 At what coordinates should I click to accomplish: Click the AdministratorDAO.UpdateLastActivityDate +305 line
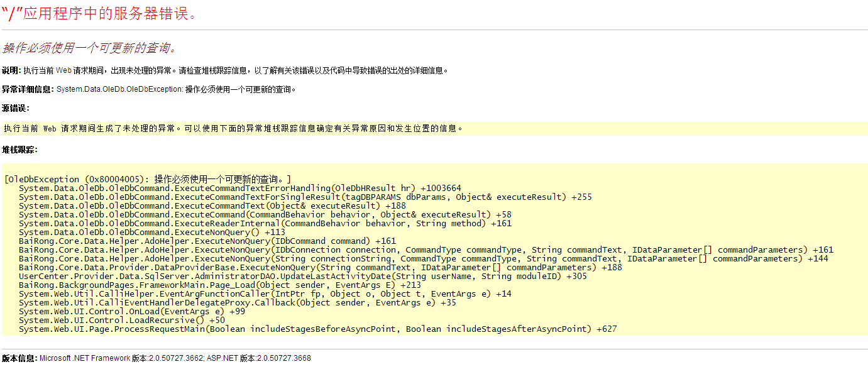[303, 276]
